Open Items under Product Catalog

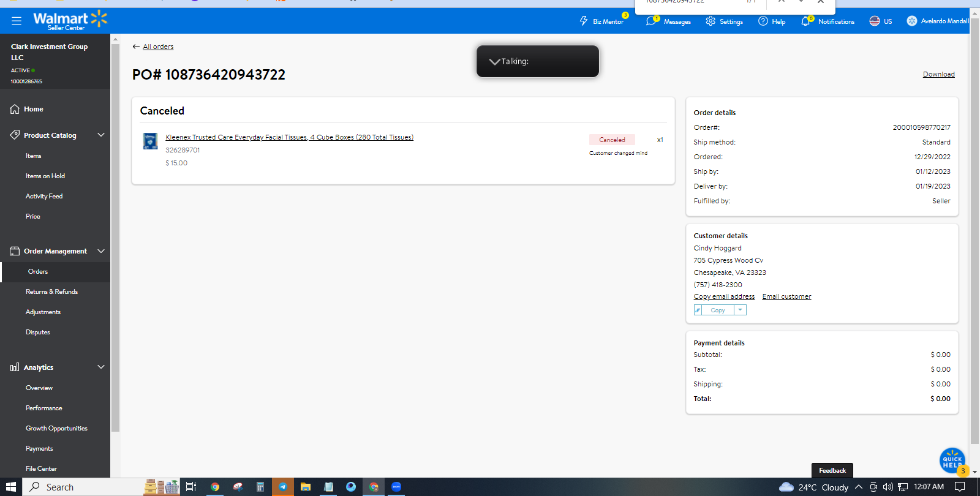click(x=34, y=156)
